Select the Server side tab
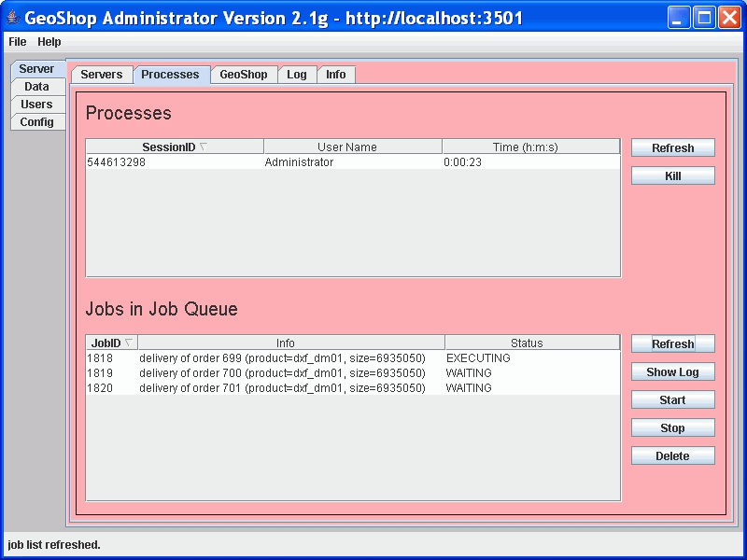Image resolution: width=747 pixels, height=560 pixels. tap(36, 69)
